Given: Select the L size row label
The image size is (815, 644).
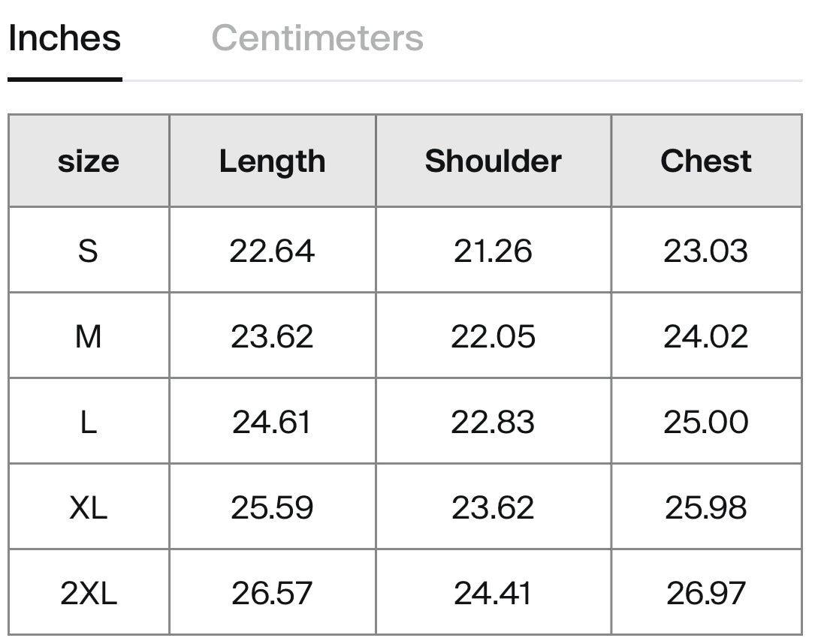Looking at the screenshot, I should (89, 422).
